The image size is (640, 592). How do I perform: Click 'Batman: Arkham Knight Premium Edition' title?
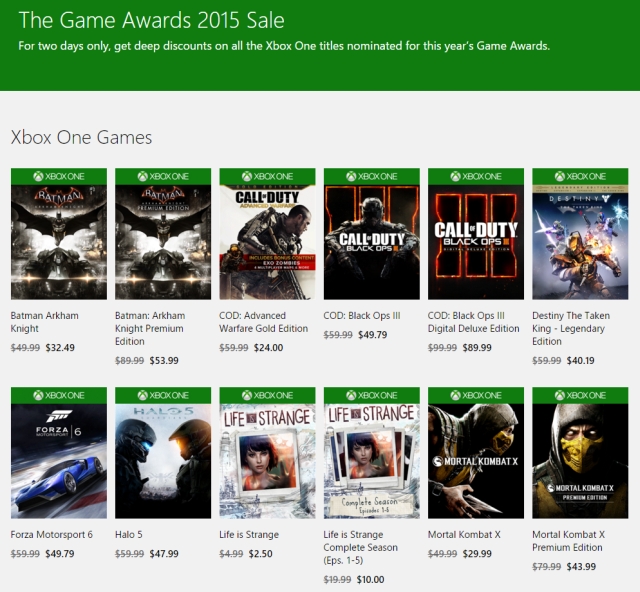150,328
